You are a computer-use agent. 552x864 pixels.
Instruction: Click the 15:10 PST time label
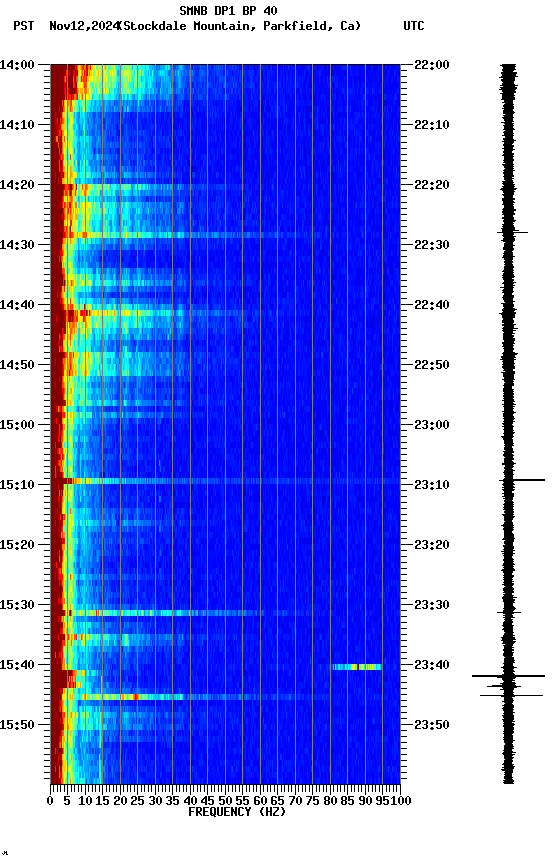(17, 485)
